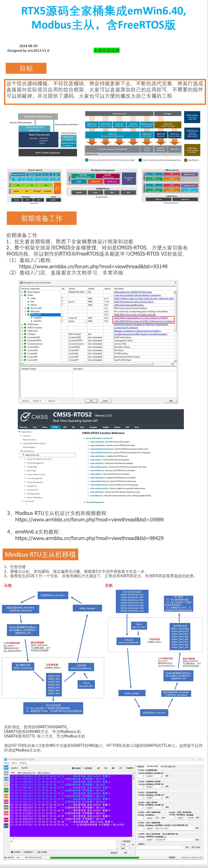The width and height of the screenshot is (208, 868).
Task: Select the PROG programmer icon in H7-TOOL
Action: [x=6, y=773]
